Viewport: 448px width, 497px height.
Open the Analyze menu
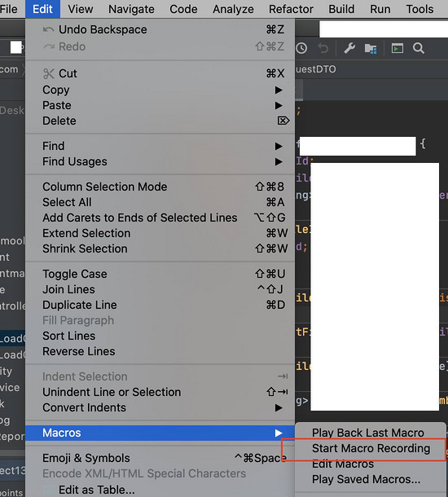233,9
